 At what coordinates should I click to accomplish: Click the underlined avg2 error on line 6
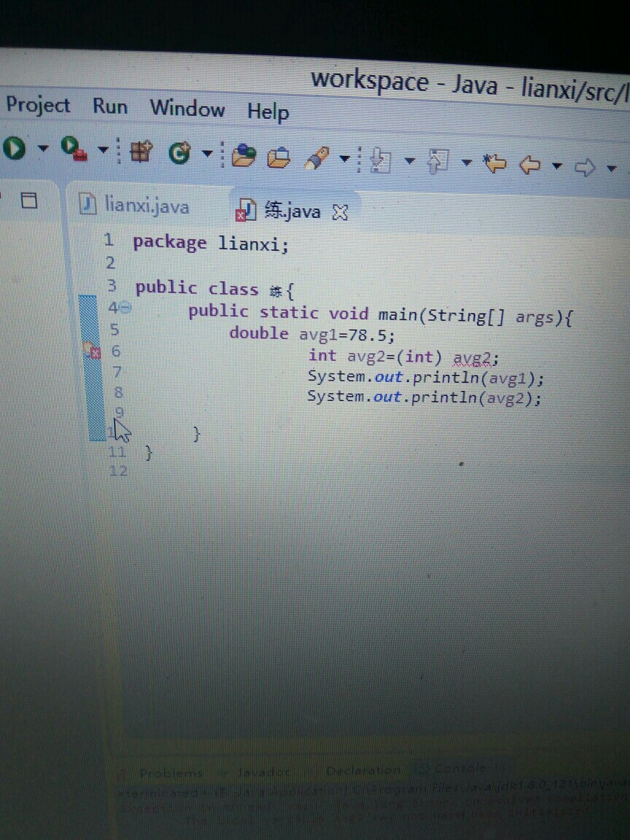[x=472, y=358]
